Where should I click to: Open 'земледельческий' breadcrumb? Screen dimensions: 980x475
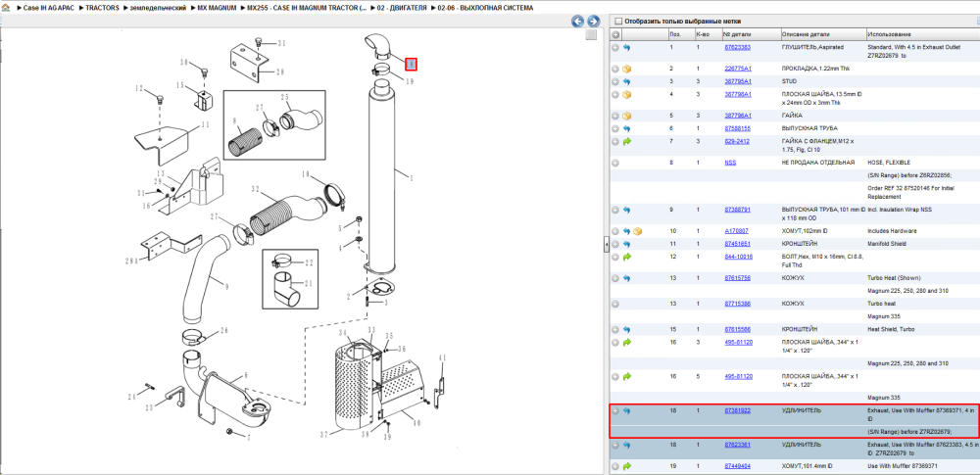coord(158,8)
